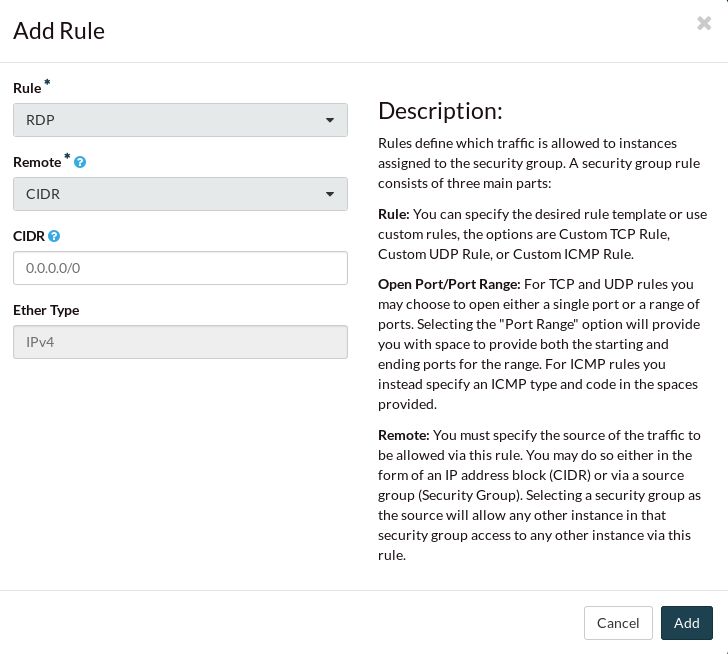Focus the CIDR input field
This screenshot has height=654, width=728.
tap(180, 268)
